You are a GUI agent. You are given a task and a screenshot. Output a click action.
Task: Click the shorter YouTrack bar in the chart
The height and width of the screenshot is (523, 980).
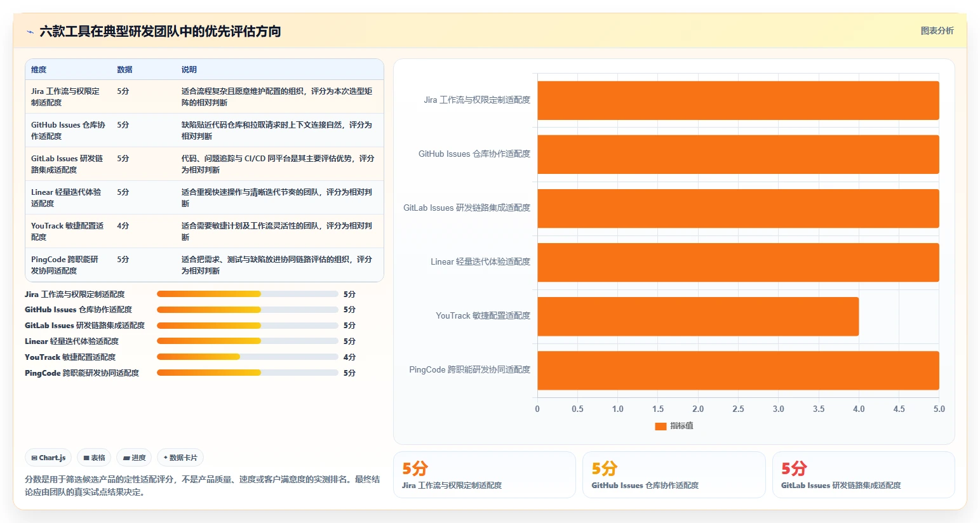pyautogui.click(x=698, y=316)
